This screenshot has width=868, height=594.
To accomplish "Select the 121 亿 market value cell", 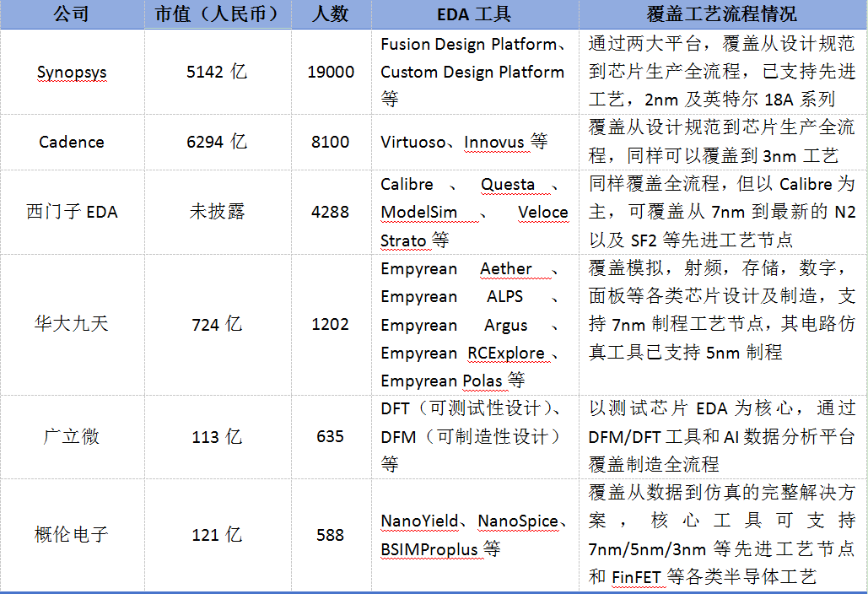I will (218, 535).
